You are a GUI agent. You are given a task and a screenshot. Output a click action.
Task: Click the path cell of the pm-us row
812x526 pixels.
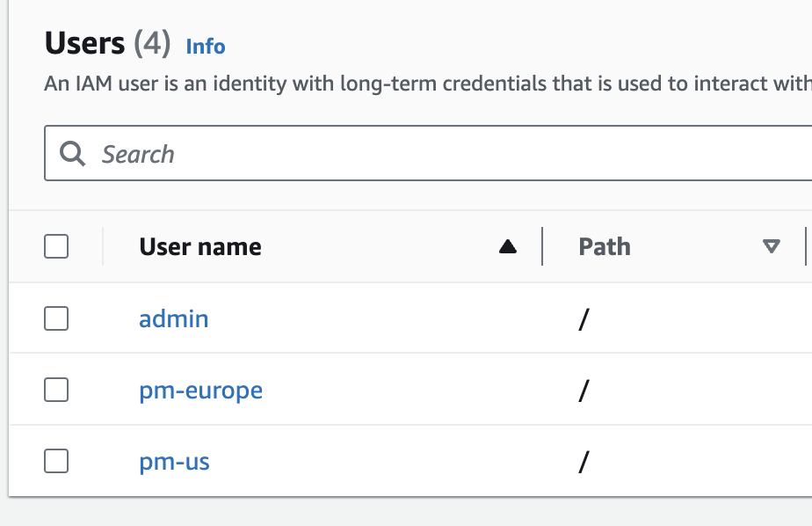point(582,461)
